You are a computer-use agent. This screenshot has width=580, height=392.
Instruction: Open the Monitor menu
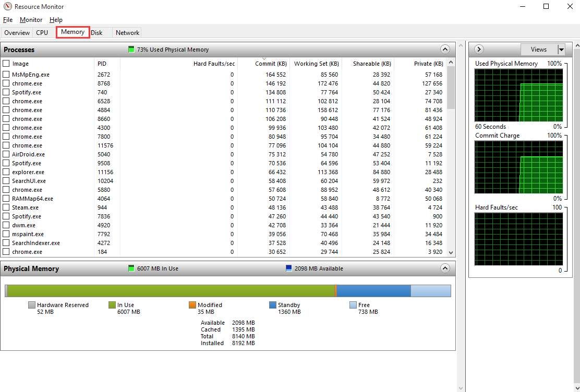31,20
